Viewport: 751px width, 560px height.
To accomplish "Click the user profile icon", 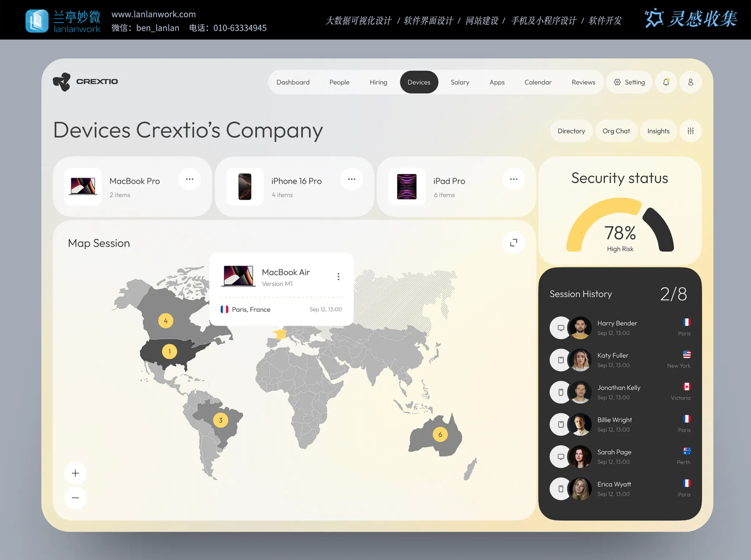I will pos(690,82).
